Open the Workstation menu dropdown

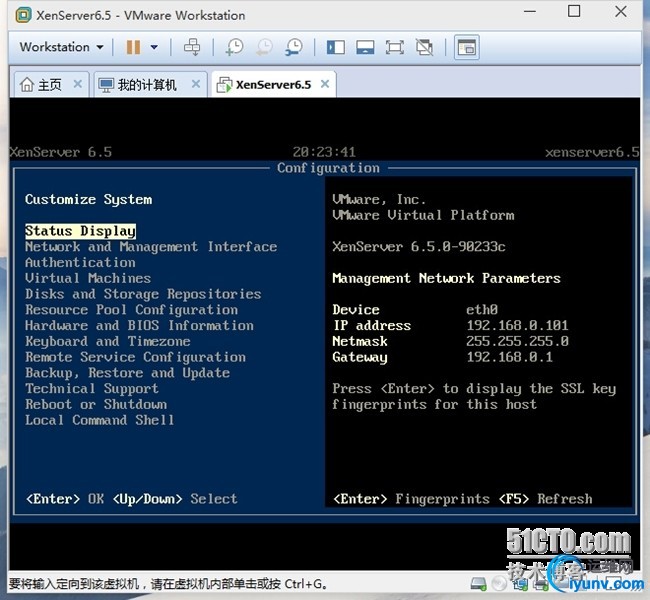pyautogui.click(x=61, y=47)
